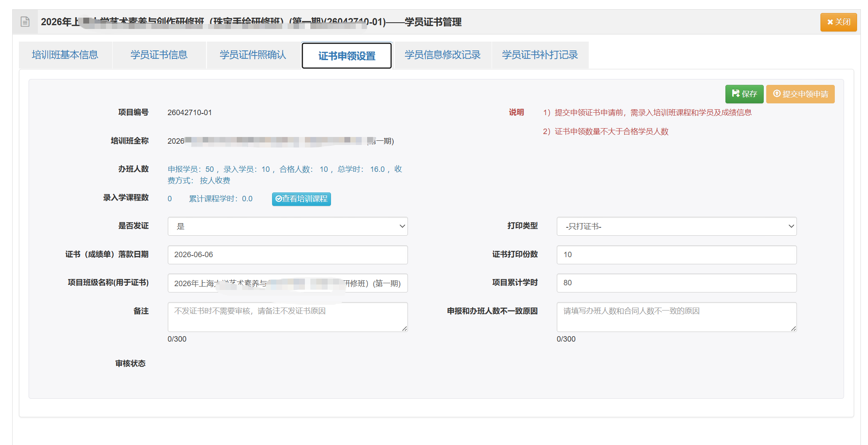Click the green 保存 save button
Viewport: 868px width, 445px height.
[744, 94]
